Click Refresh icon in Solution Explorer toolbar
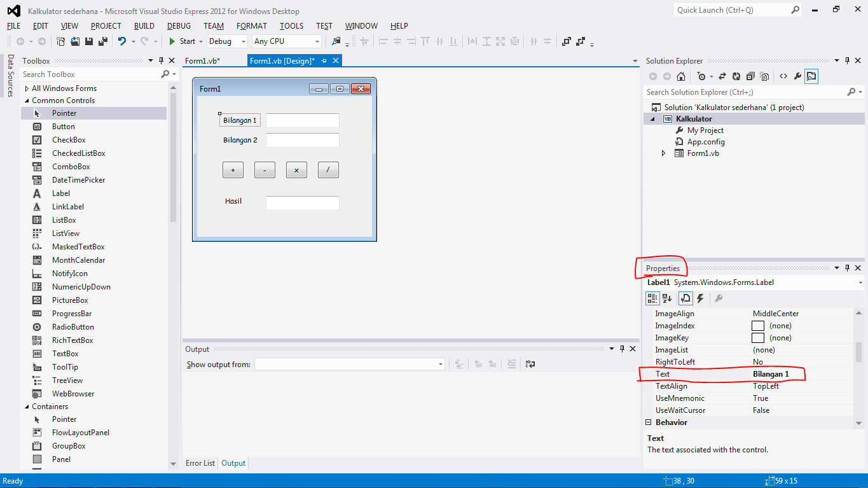This screenshot has height=488, width=868. [735, 76]
